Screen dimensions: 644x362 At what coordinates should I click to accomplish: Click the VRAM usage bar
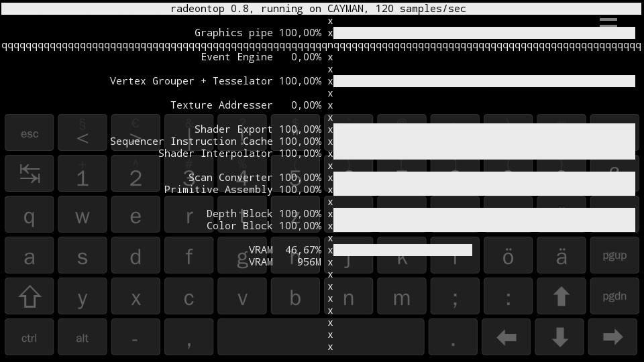point(402,250)
